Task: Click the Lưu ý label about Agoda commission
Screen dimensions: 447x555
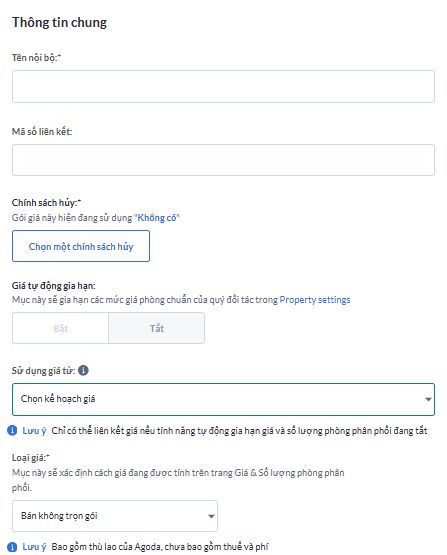Action: [x=34, y=547]
